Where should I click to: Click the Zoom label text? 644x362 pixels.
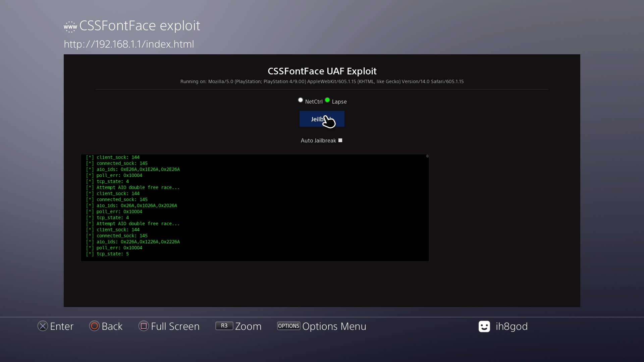click(x=248, y=326)
